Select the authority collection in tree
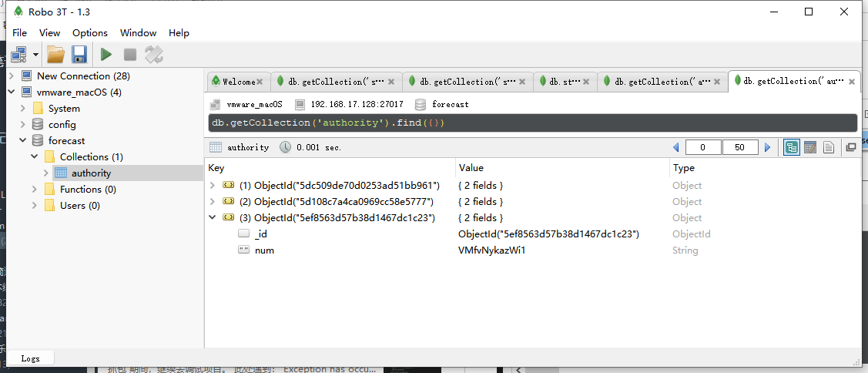Image resolution: width=868 pixels, height=373 pixels. 91,173
